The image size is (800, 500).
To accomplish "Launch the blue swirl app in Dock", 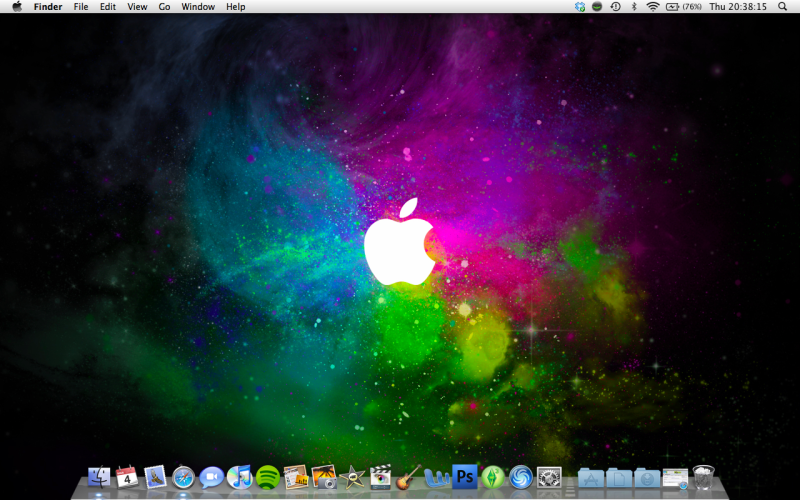I will 521,478.
